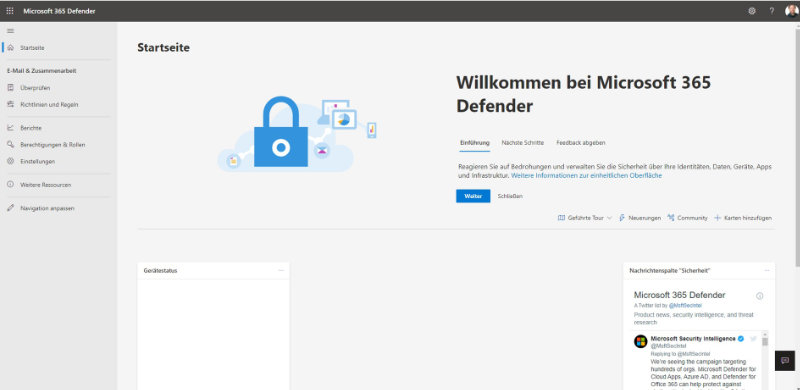The width and height of the screenshot is (800, 390).
Task: Click the Navigation anpassen pencil icon
Action: point(11,208)
